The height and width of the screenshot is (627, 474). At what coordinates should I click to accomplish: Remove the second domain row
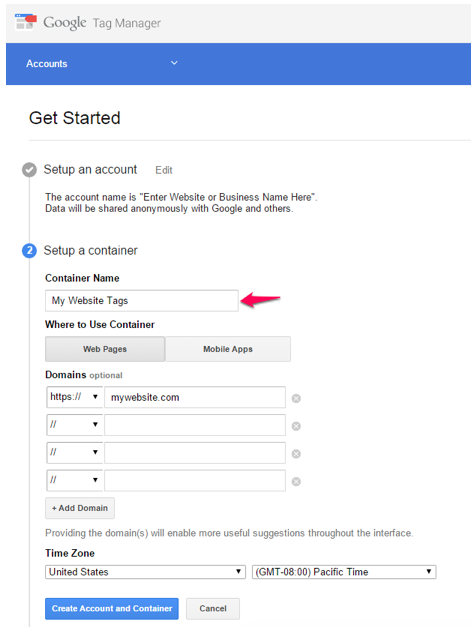pyautogui.click(x=296, y=426)
